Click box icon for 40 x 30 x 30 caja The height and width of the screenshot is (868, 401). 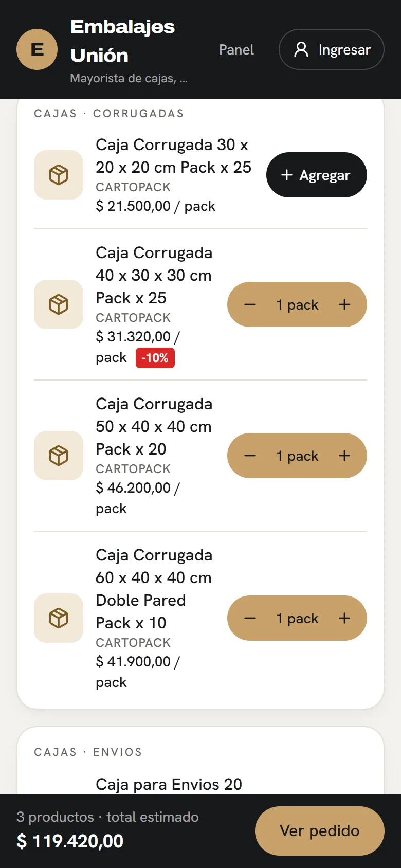tap(59, 304)
